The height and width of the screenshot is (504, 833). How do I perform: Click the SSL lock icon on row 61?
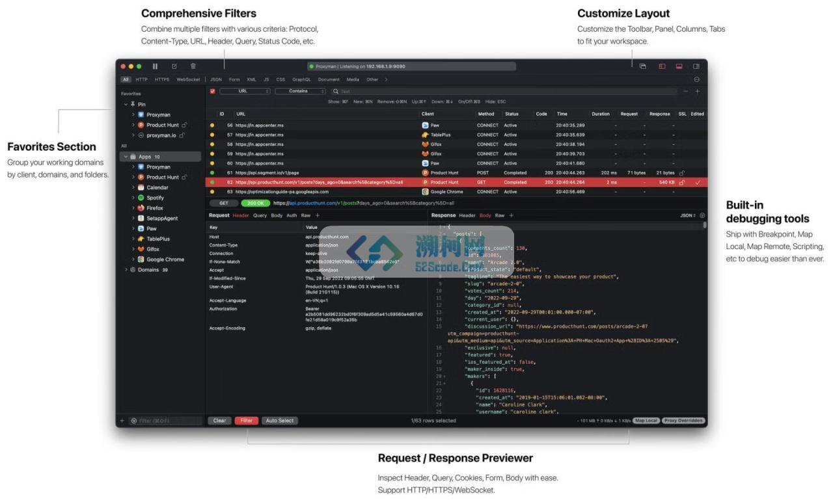coord(681,173)
